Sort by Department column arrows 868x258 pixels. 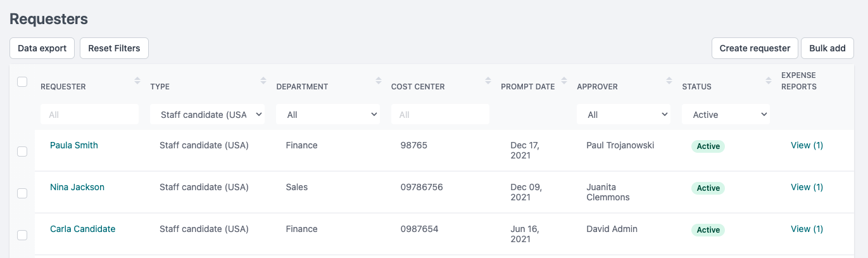point(379,81)
